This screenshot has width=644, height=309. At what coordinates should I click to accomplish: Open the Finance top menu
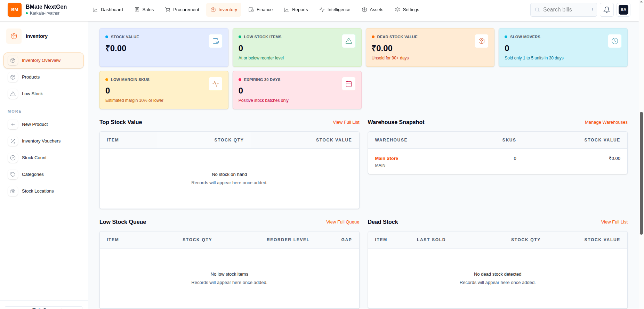pyautogui.click(x=261, y=10)
